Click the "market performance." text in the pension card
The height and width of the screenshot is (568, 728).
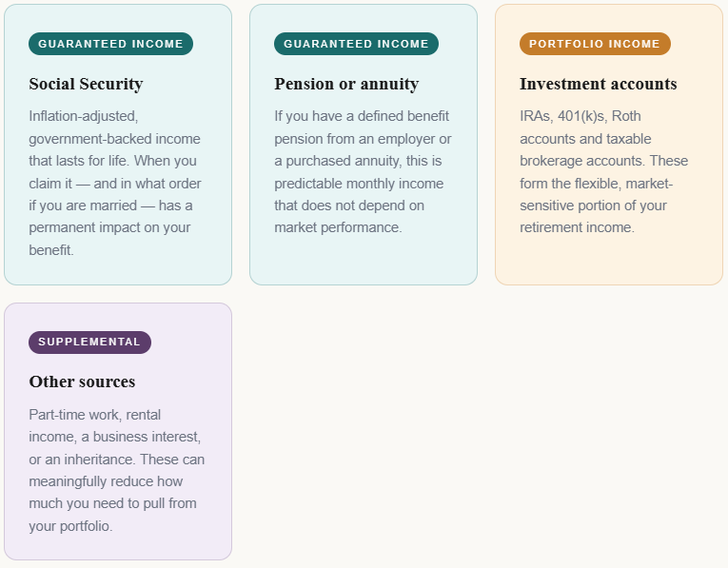338,227
